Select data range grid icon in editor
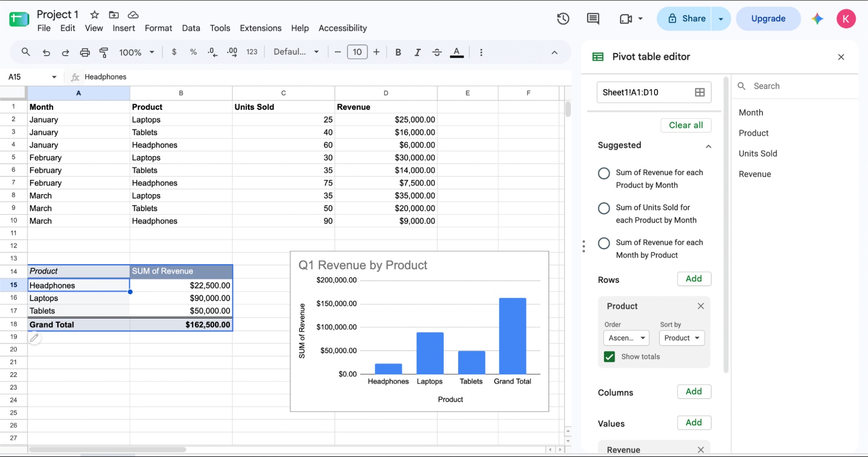 (700, 92)
